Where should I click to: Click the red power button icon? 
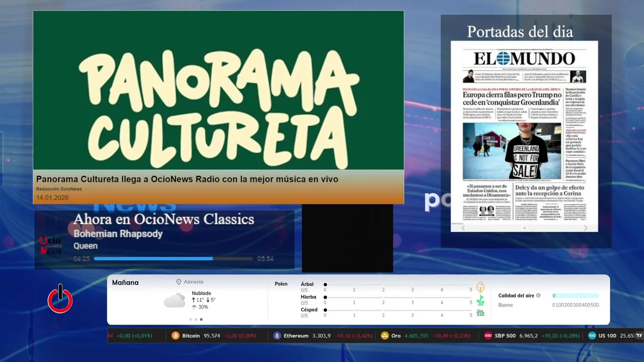(x=60, y=299)
